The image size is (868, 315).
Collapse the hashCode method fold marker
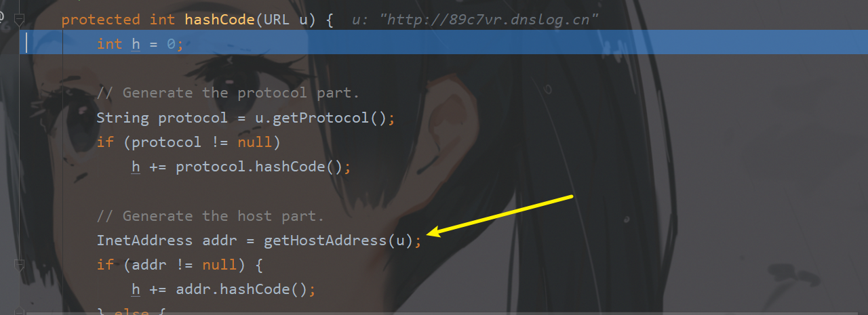coord(20,19)
